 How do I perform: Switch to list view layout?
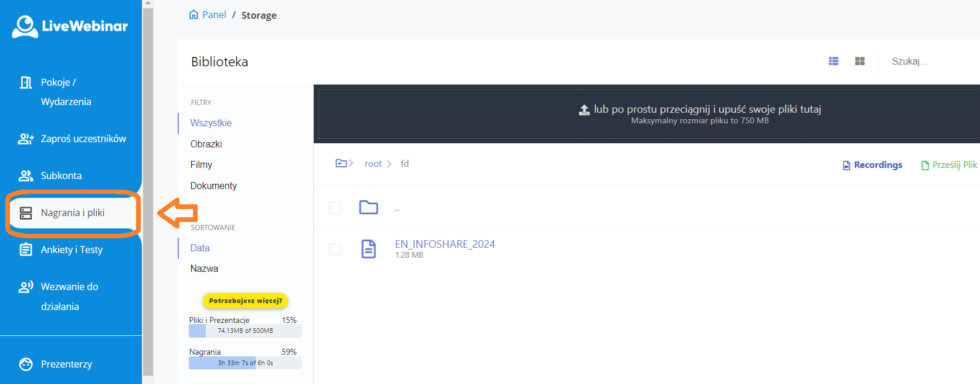[833, 61]
